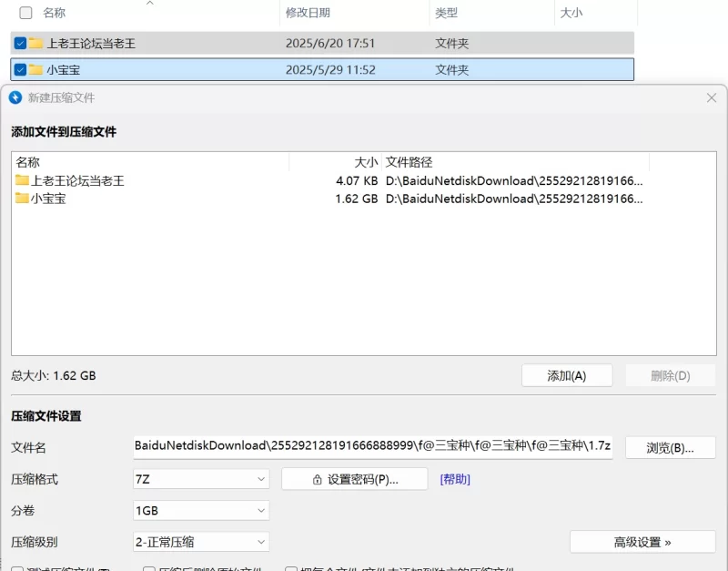
Task: Click the 名称 column header in archive list
Action: [x=28, y=162]
